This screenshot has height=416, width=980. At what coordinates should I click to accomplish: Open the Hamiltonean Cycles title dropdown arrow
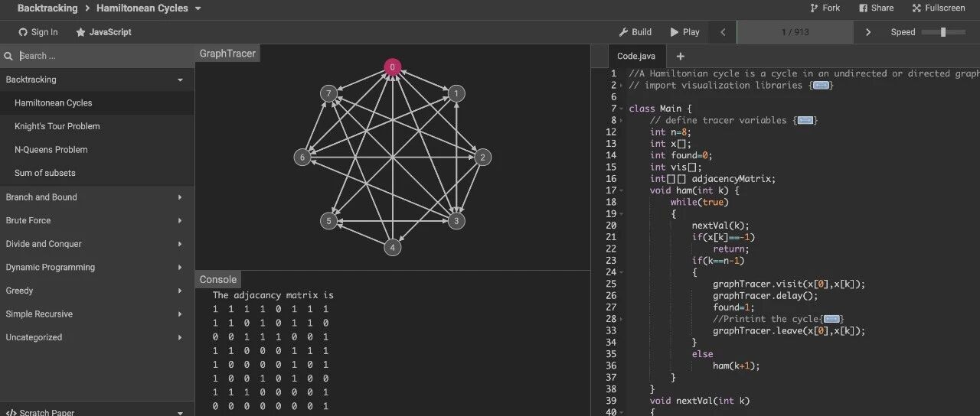(198, 8)
